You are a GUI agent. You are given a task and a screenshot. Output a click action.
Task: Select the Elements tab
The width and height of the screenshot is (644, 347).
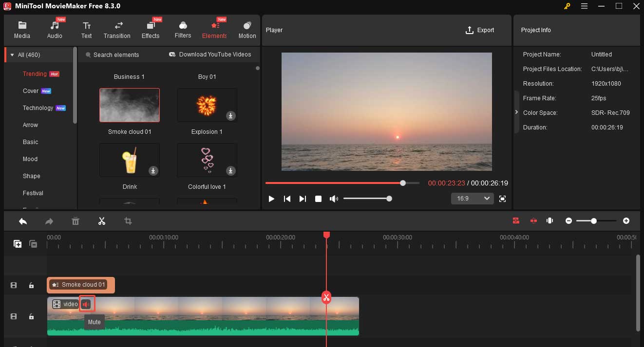[x=214, y=30]
